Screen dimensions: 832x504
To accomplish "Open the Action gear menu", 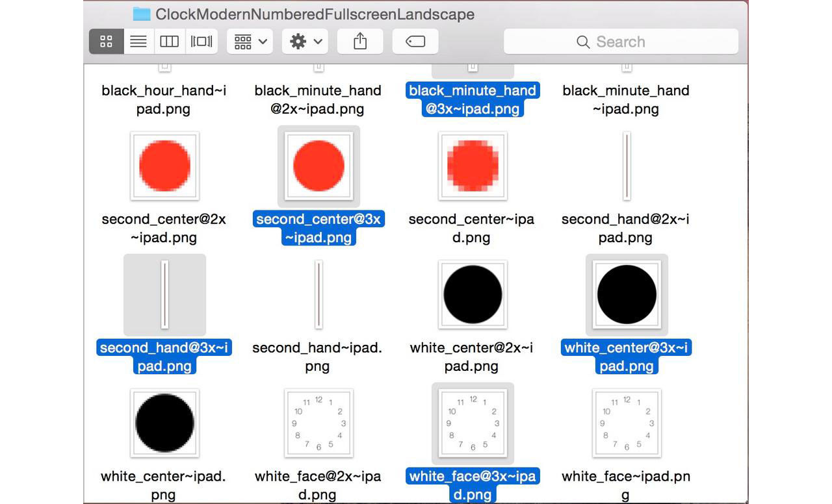I will coord(306,42).
